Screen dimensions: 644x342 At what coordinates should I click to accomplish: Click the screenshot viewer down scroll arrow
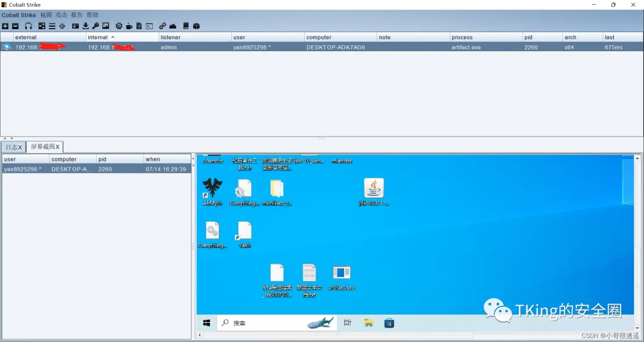pos(637,328)
